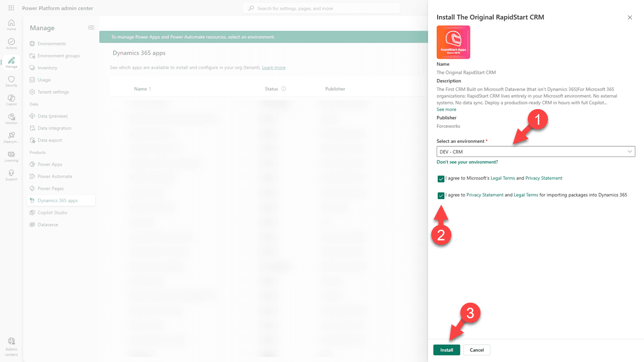Image resolution: width=644 pixels, height=362 pixels.
Task: Collapse the Manage navigation panel
Action: 91,28
